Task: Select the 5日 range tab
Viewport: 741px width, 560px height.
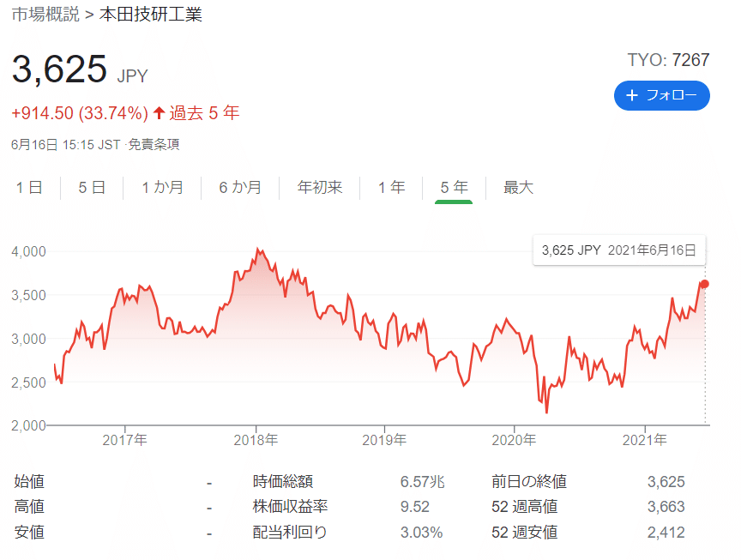Action: 92,188
